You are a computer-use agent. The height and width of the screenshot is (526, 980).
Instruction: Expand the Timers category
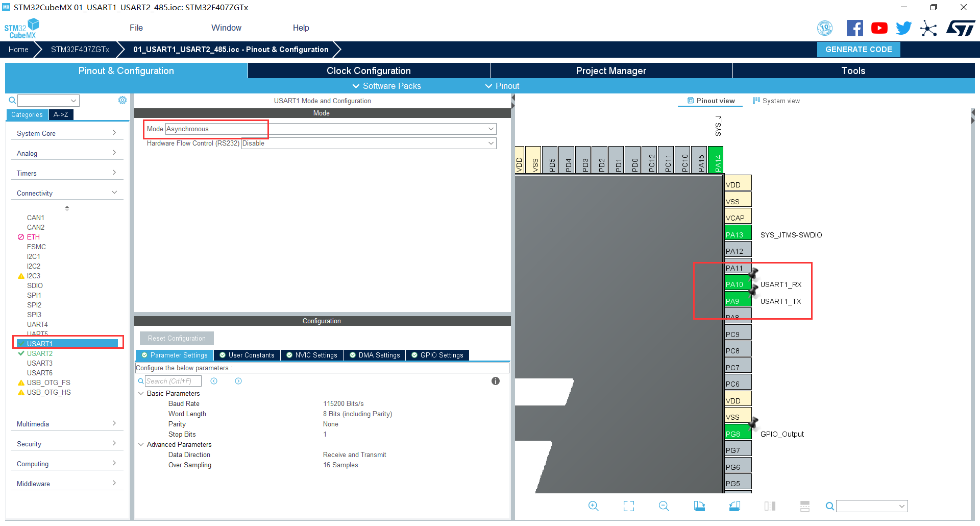click(x=67, y=173)
